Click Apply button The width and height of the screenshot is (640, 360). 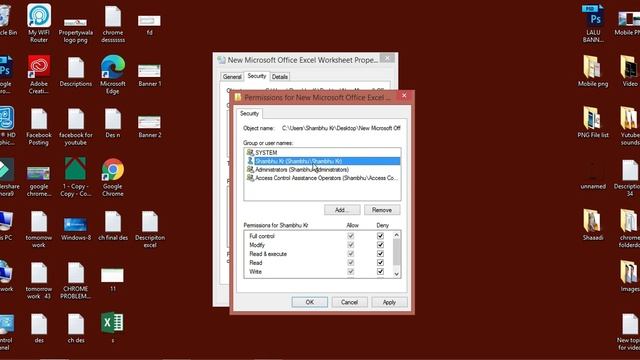coord(389,302)
